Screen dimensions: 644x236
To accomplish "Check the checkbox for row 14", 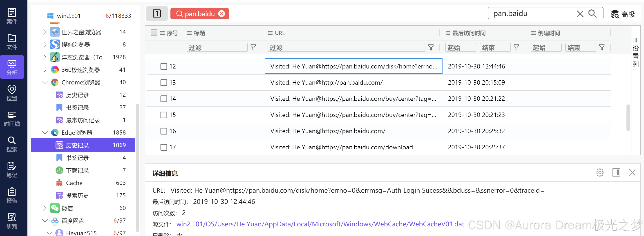I will [x=164, y=99].
